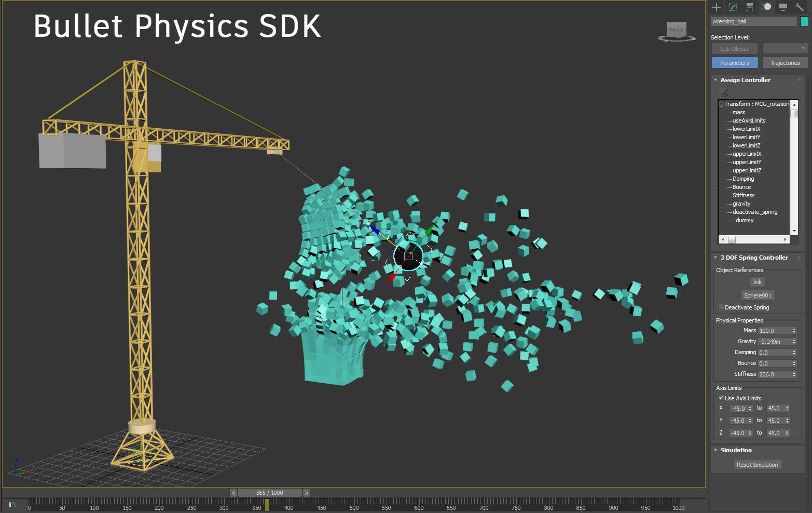Select the Damping track in controller list
The image size is (812, 513).
coord(743,179)
